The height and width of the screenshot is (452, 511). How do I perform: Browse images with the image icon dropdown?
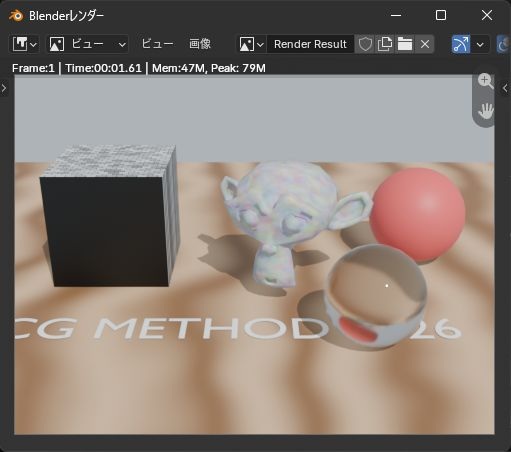tap(251, 44)
